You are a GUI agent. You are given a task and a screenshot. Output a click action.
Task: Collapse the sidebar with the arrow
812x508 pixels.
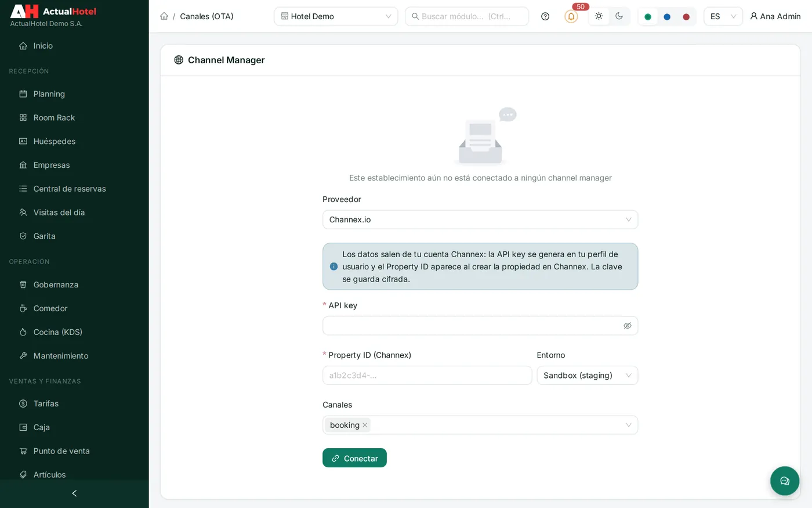(x=74, y=493)
